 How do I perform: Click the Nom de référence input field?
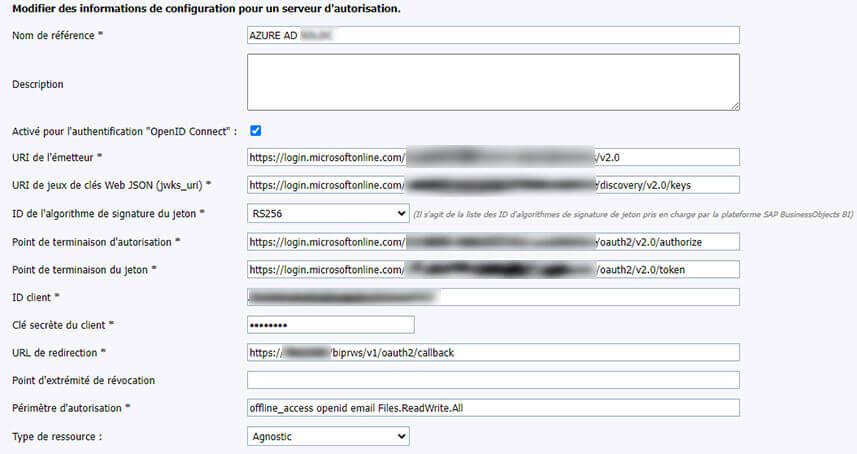point(493,35)
